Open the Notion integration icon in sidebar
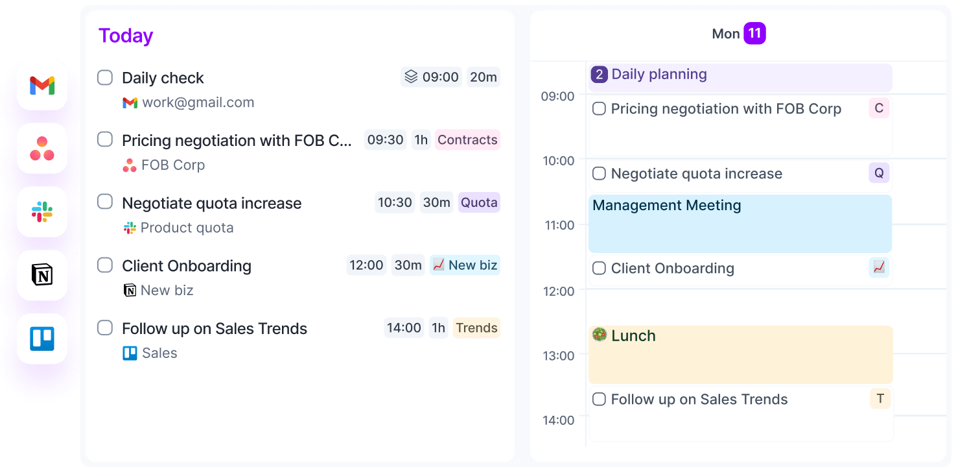 tap(42, 275)
